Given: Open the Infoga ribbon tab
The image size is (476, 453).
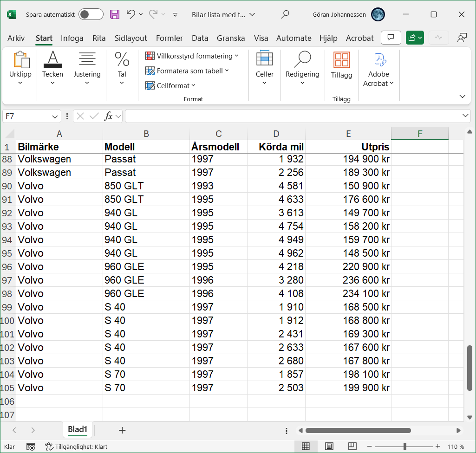Looking at the screenshot, I should click(72, 38).
